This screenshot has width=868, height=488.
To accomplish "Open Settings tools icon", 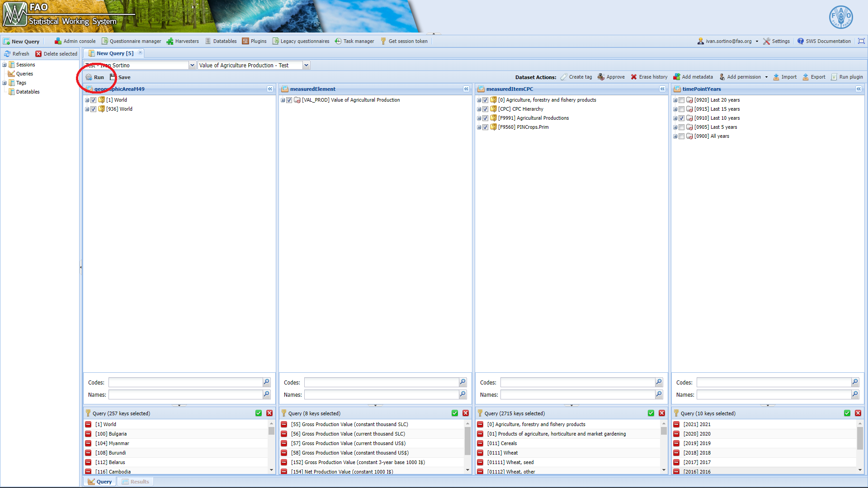I will (767, 41).
